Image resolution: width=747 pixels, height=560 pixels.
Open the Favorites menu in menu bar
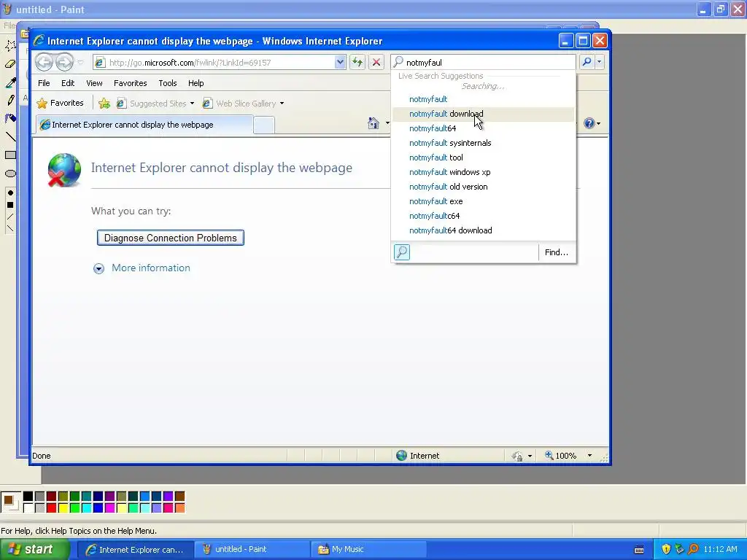tap(130, 83)
